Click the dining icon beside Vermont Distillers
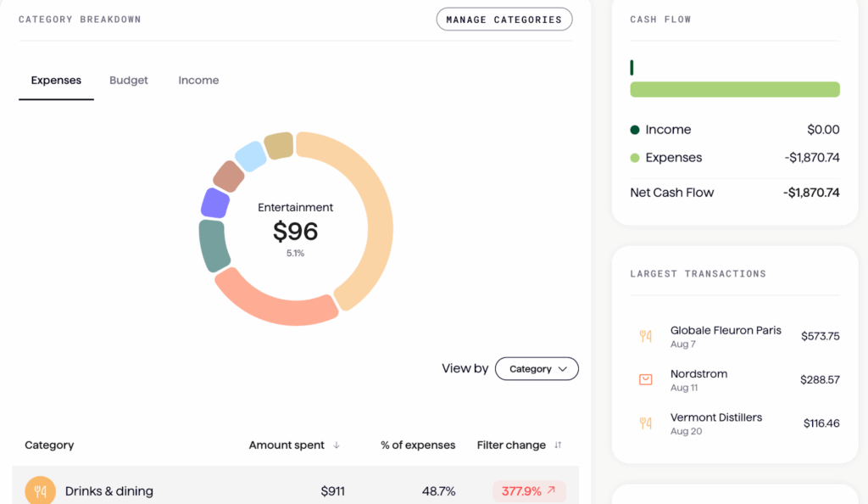This screenshot has width=868, height=504. [645, 423]
